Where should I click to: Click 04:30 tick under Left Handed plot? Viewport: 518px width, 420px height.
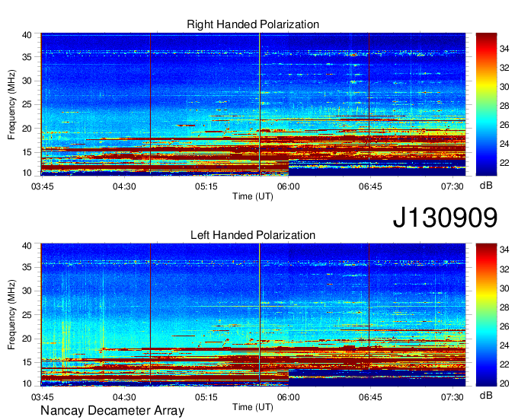pyautogui.click(x=124, y=397)
